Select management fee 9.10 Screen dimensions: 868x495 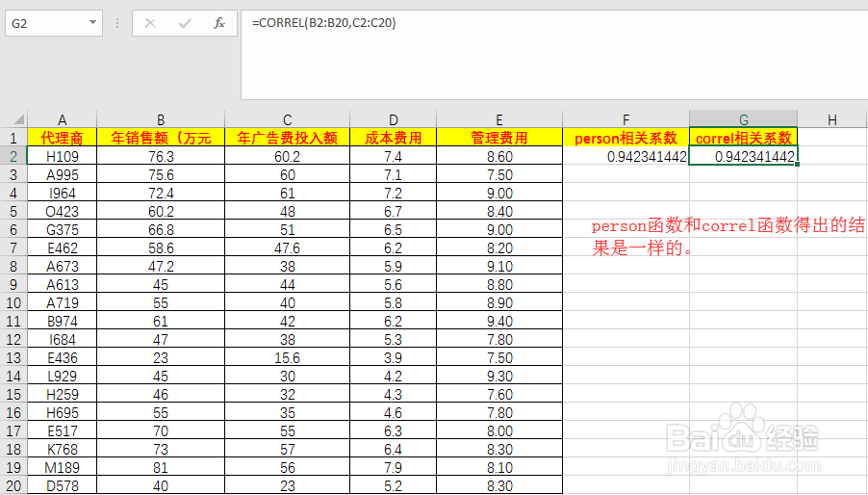499,266
